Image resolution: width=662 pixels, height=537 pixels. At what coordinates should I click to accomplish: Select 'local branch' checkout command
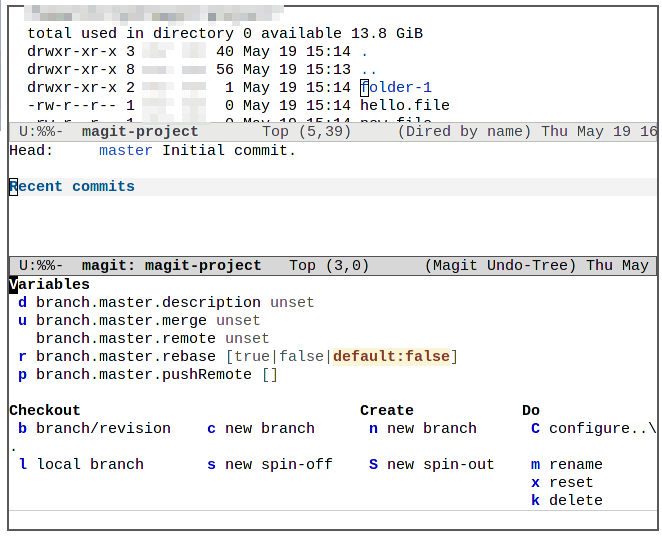[x=90, y=465]
